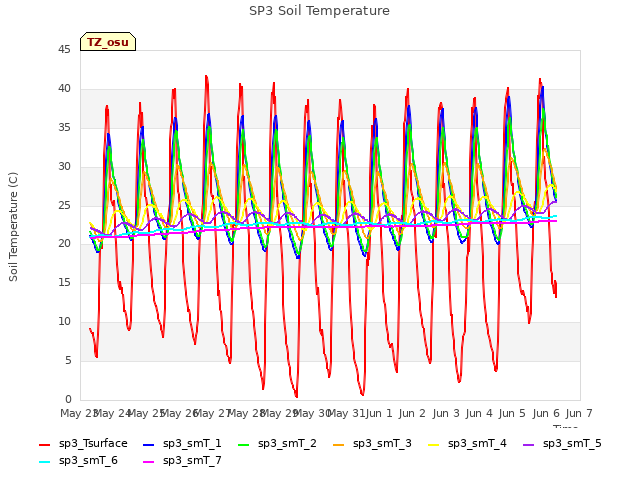Click the Jun 5 x-axis date label
Screen dimensions: 640x480
pos(512,413)
